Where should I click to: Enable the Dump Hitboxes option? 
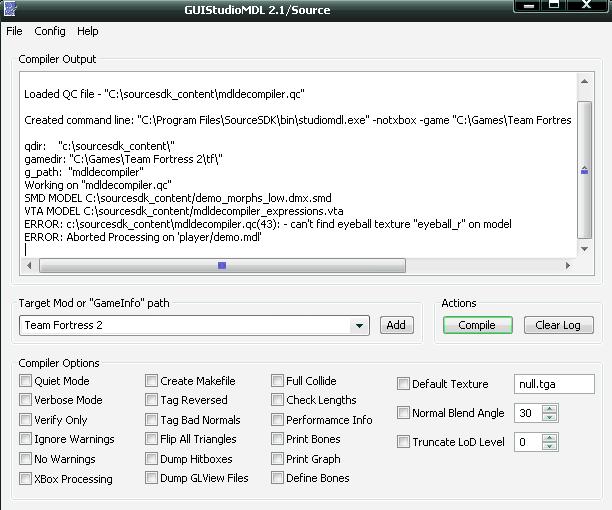pos(152,459)
